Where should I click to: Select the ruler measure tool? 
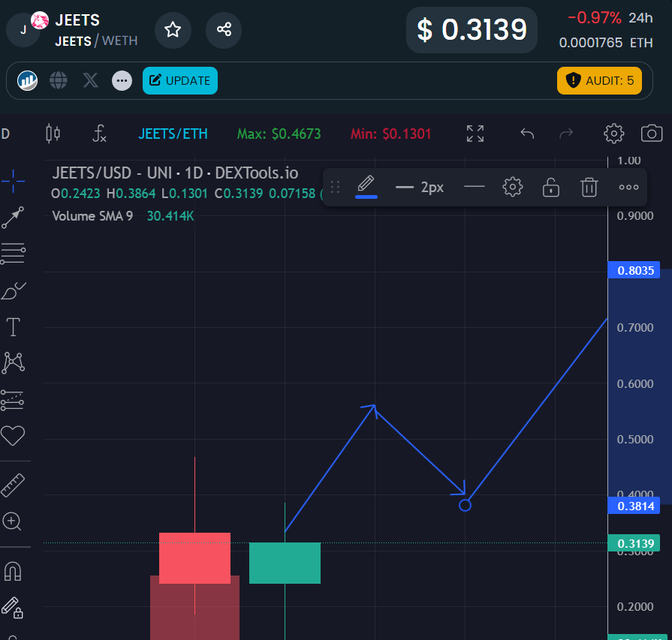(13, 485)
